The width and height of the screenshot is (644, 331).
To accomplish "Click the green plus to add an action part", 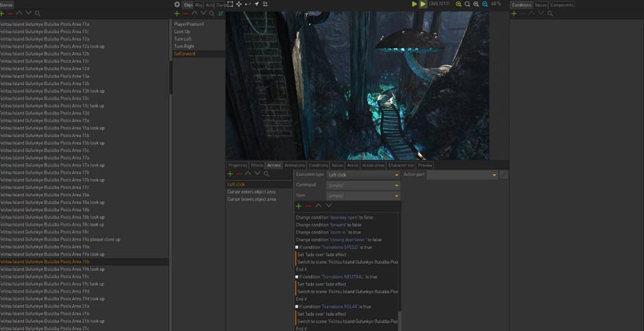I will point(299,206).
